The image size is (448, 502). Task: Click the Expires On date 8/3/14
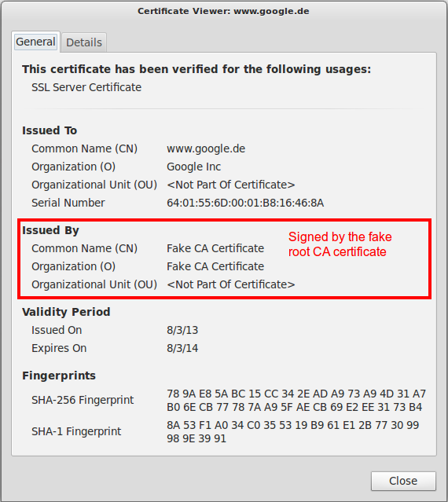coord(182,348)
